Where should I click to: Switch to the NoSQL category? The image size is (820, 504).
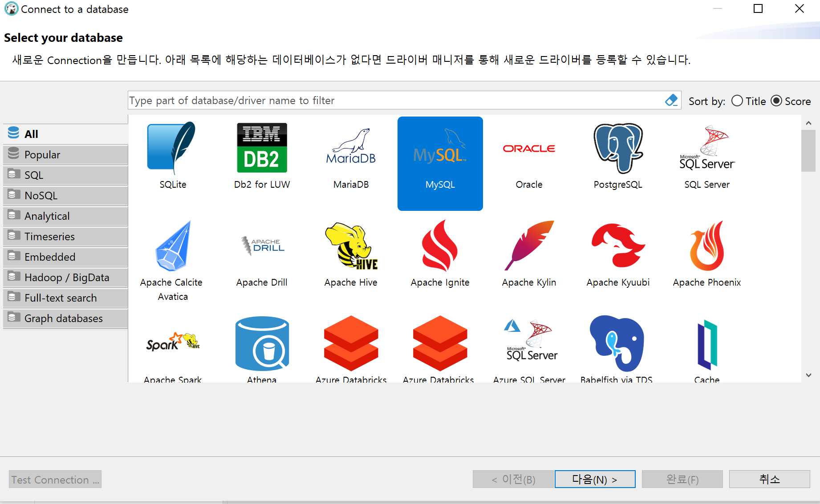(x=65, y=195)
